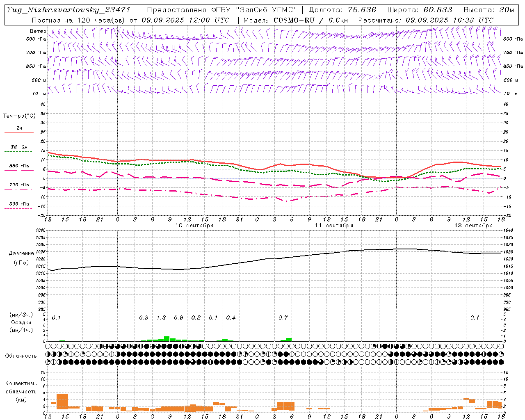
Task: Click the 'Высота: 30м' header field
Action: pos(488,10)
